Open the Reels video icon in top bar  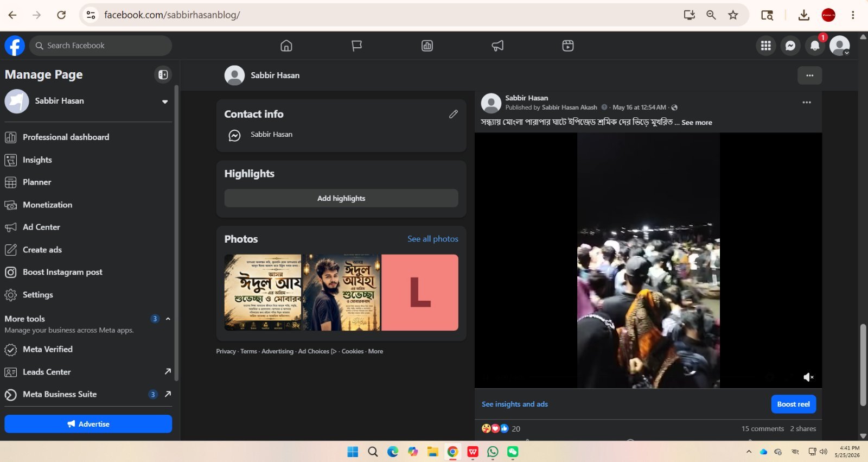568,46
